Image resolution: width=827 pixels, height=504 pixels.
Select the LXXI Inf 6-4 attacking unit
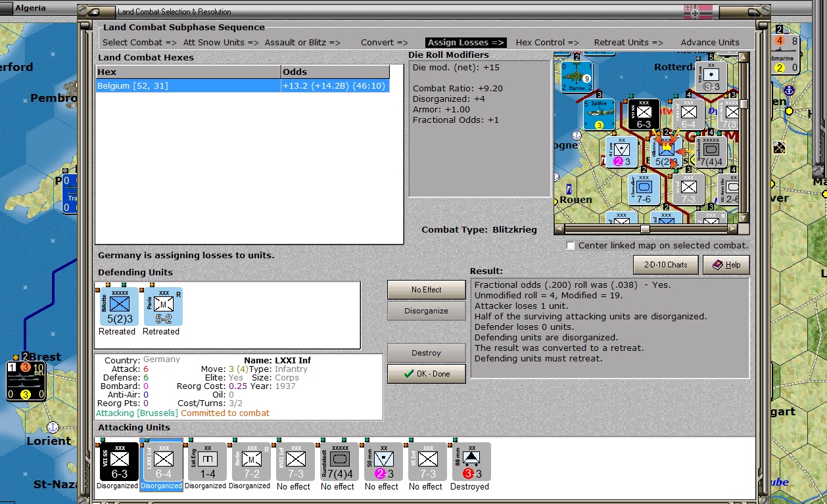click(x=163, y=461)
